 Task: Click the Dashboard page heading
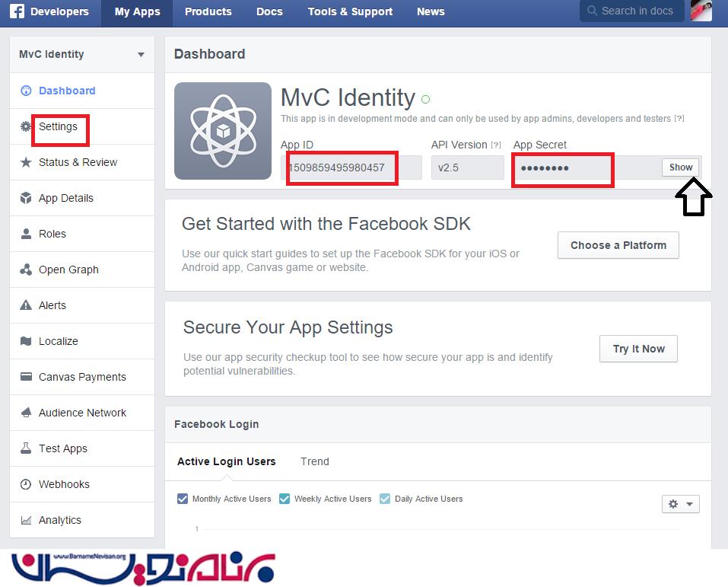(x=209, y=54)
